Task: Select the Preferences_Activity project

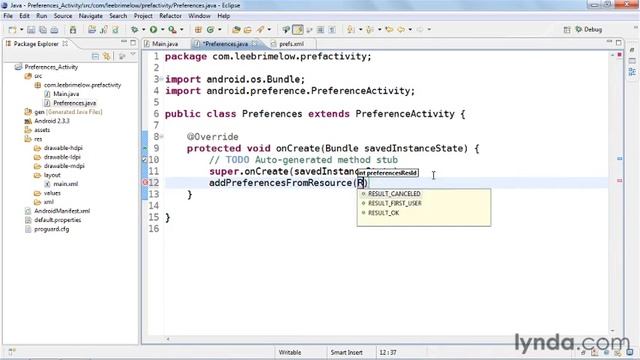Action: click(x=51, y=67)
